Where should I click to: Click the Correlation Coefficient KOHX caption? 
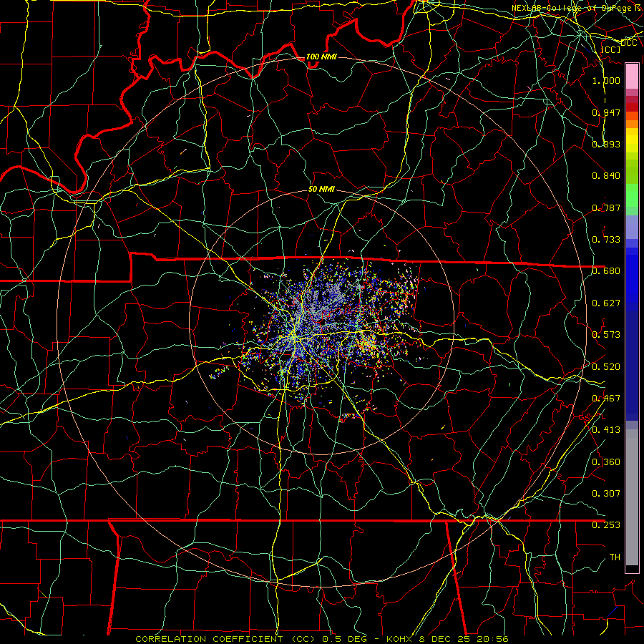[x=321, y=639]
